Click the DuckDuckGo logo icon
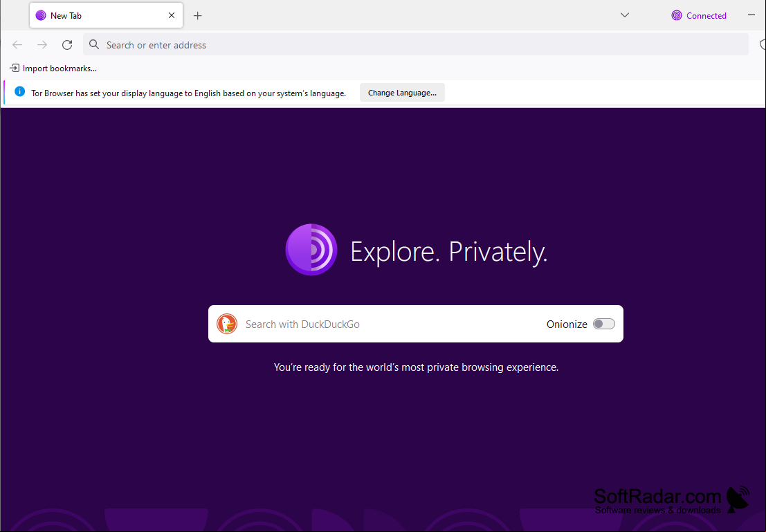This screenshot has height=532, width=766. (227, 324)
